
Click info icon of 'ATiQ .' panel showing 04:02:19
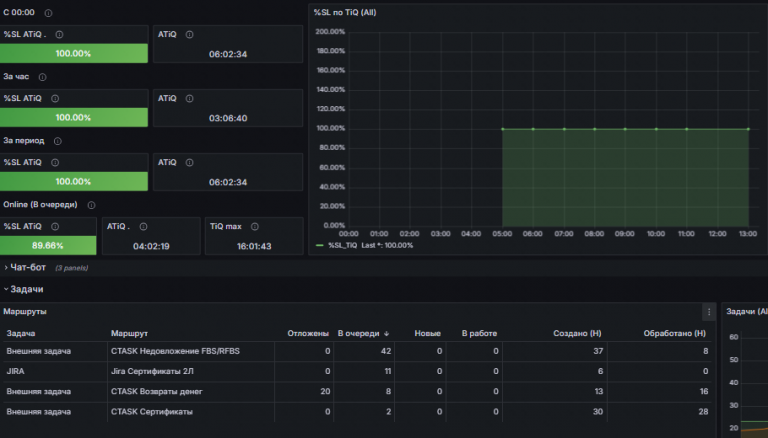coord(143,227)
